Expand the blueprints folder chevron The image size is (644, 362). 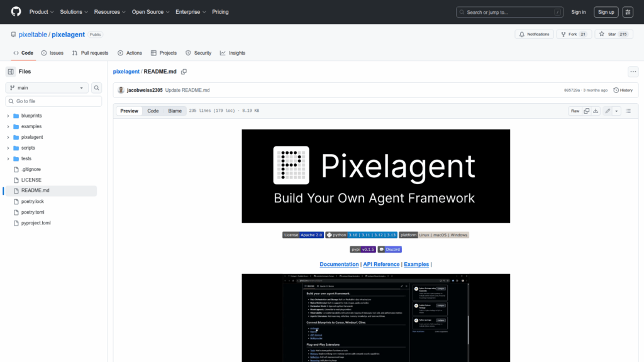point(8,116)
